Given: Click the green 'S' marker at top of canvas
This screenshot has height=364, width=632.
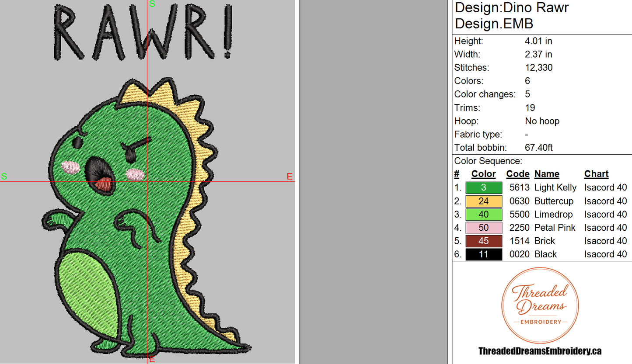Looking at the screenshot, I should pos(152,4).
